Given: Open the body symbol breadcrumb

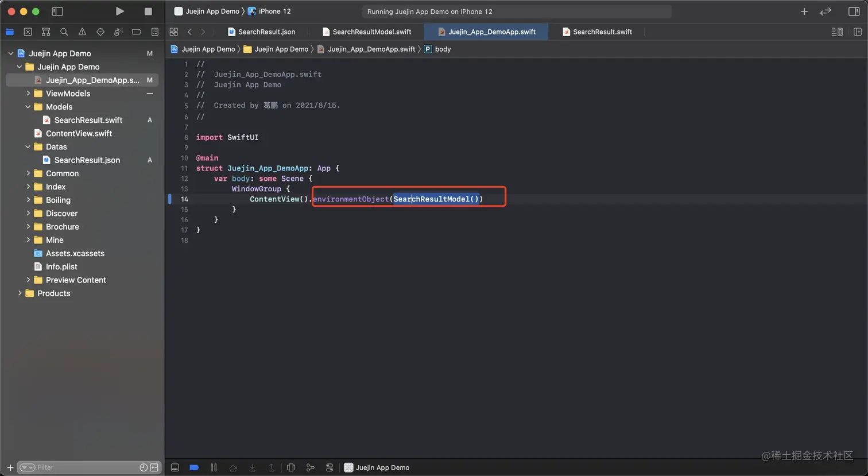Looking at the screenshot, I should 437,49.
